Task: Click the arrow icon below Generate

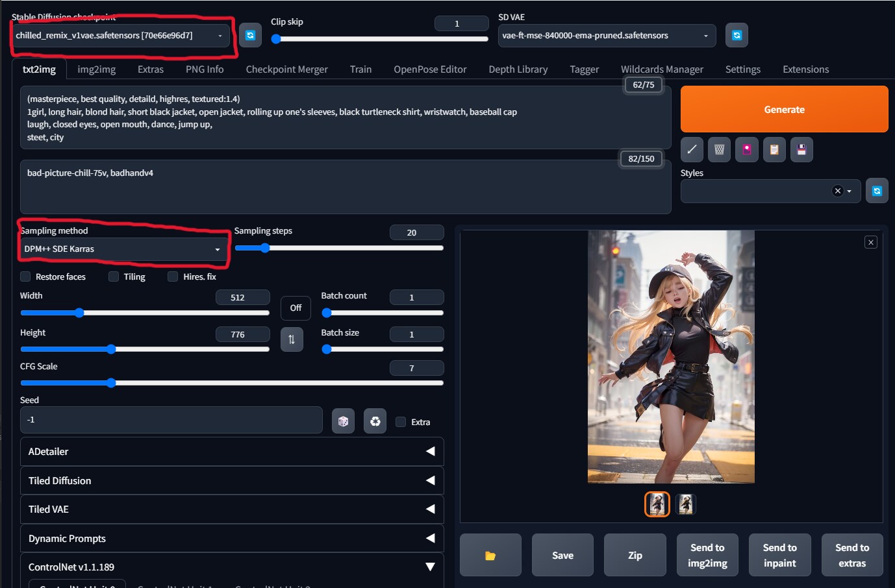Action: [x=692, y=150]
